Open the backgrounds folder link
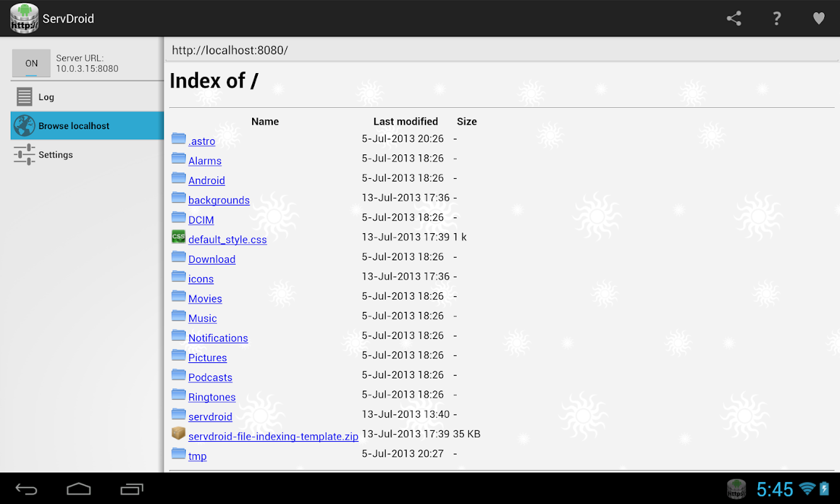840x504 pixels. 219,200
